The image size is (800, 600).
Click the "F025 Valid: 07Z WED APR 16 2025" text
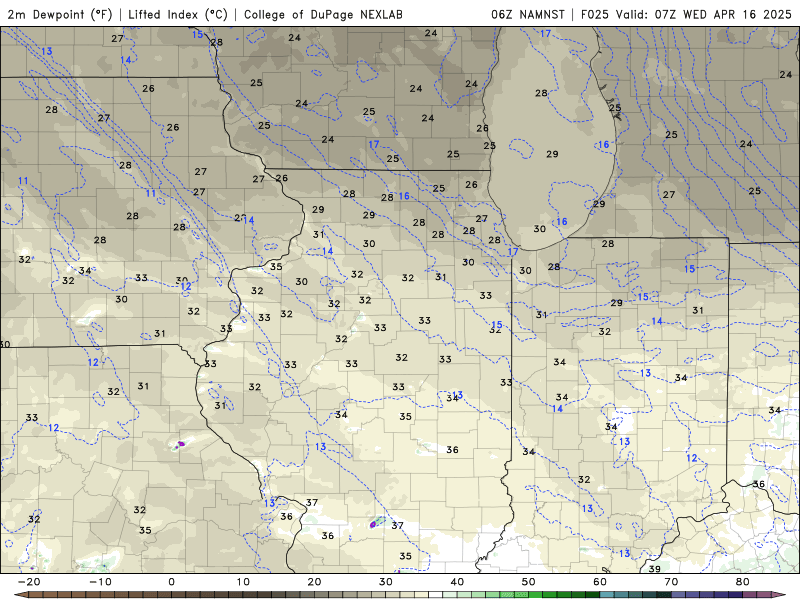(686, 14)
